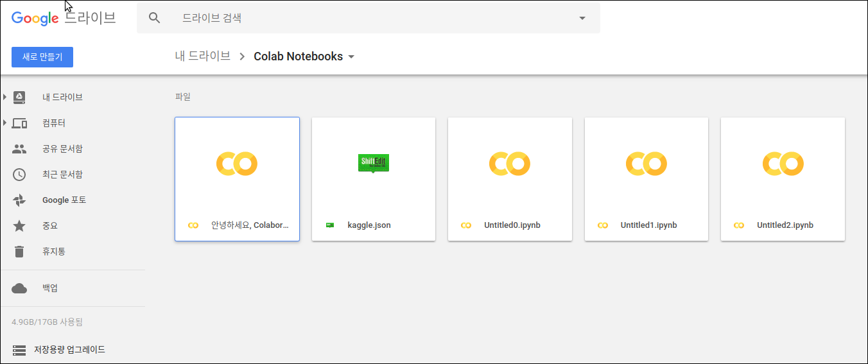
Task: Click the 파일 section header
Action: (x=183, y=97)
